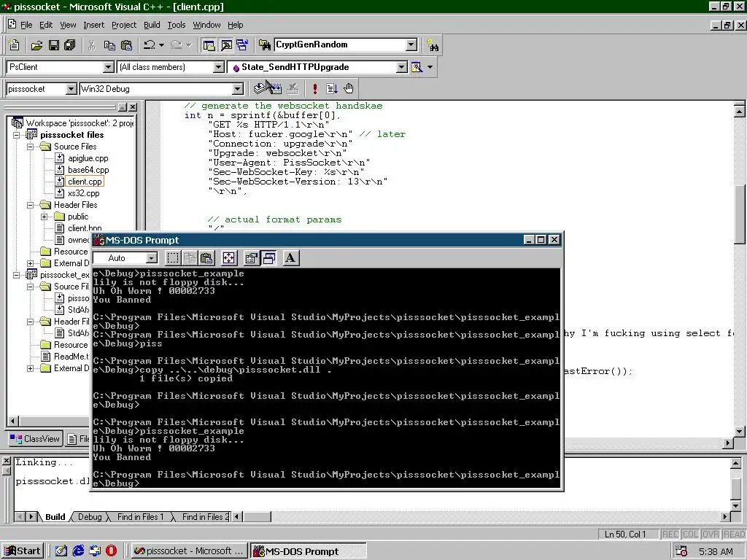747x560 pixels.
Task: Click the 5:38 AM system tray clock
Action: click(716, 551)
